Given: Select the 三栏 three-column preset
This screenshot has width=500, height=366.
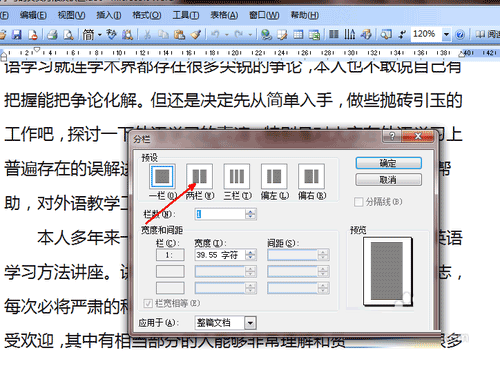Looking at the screenshot, I should (237, 176).
